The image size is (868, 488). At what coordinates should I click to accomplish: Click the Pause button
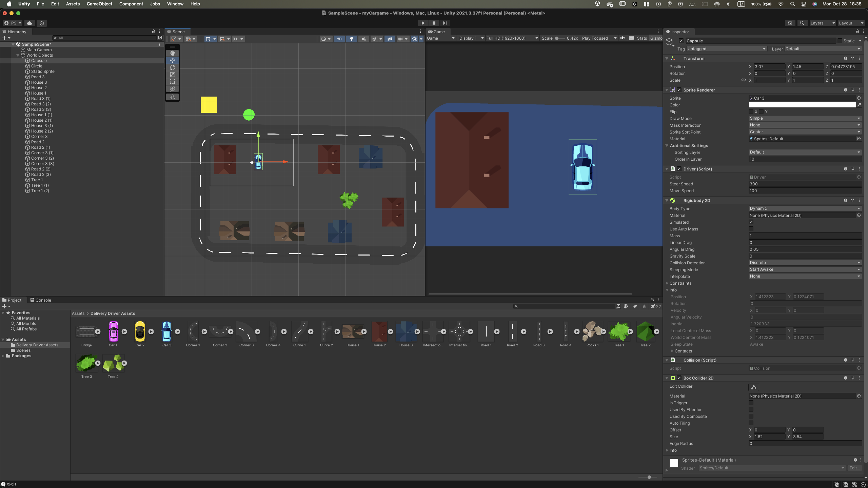coord(434,23)
